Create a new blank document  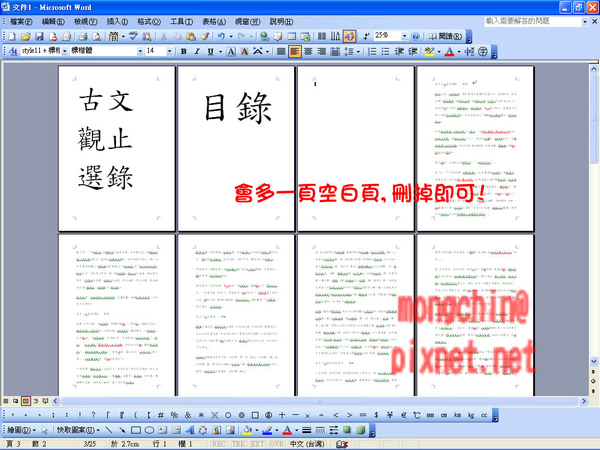pyautogui.click(x=11, y=36)
